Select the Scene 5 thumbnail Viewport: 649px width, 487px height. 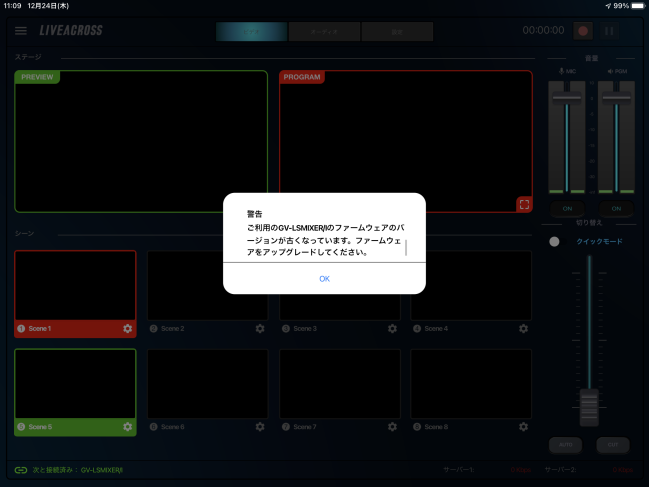[75, 383]
